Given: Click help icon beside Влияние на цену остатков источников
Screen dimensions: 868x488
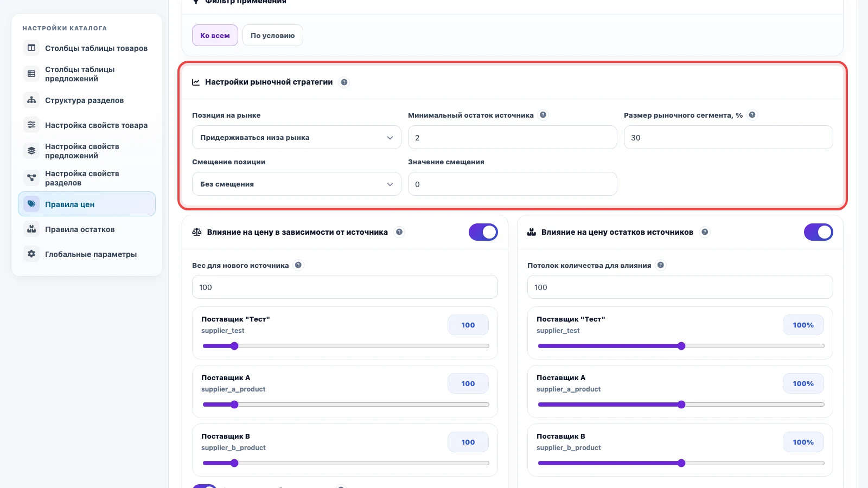Looking at the screenshot, I should click(x=705, y=232).
